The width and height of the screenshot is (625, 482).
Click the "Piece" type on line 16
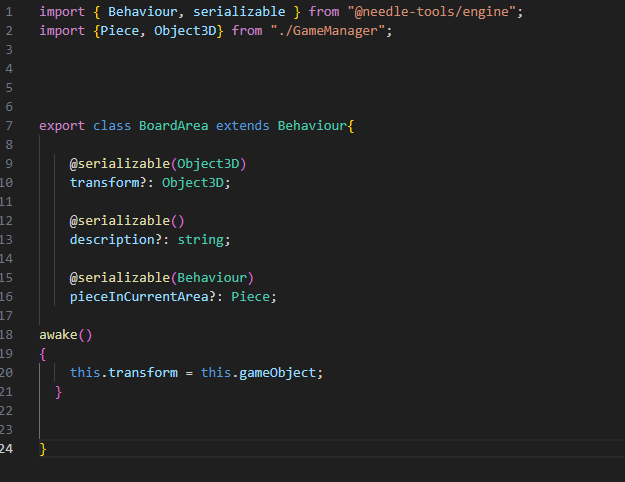tap(251, 297)
